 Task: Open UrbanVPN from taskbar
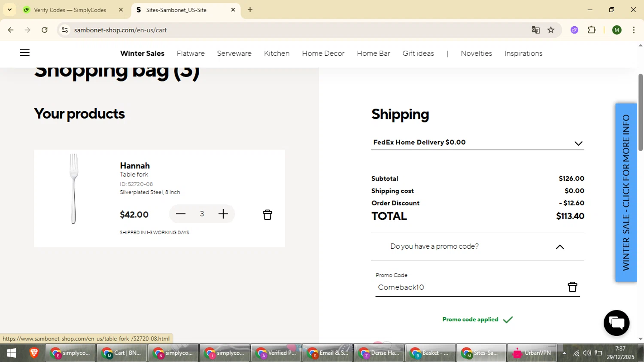pyautogui.click(x=532, y=353)
